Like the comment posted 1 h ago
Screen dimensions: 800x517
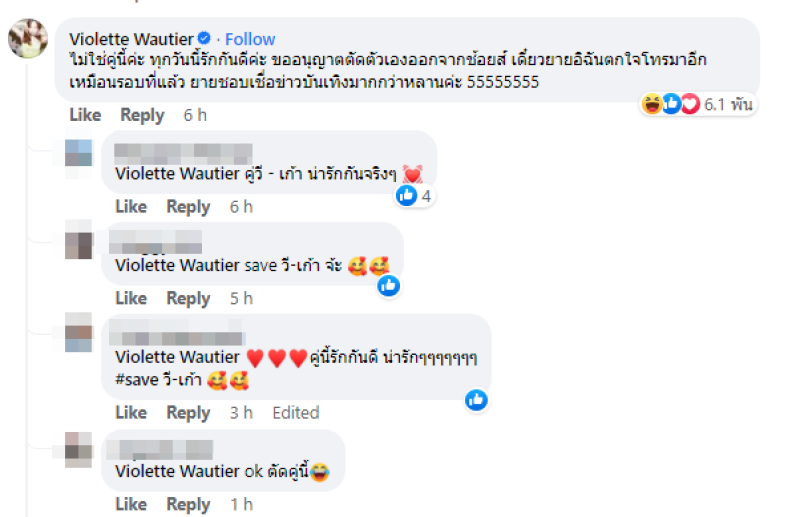[x=131, y=505]
